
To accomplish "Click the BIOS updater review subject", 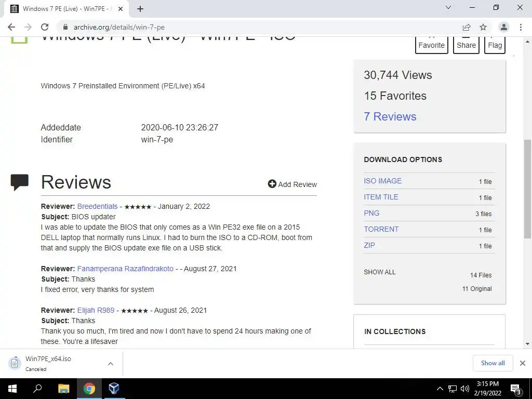I will (x=94, y=217).
